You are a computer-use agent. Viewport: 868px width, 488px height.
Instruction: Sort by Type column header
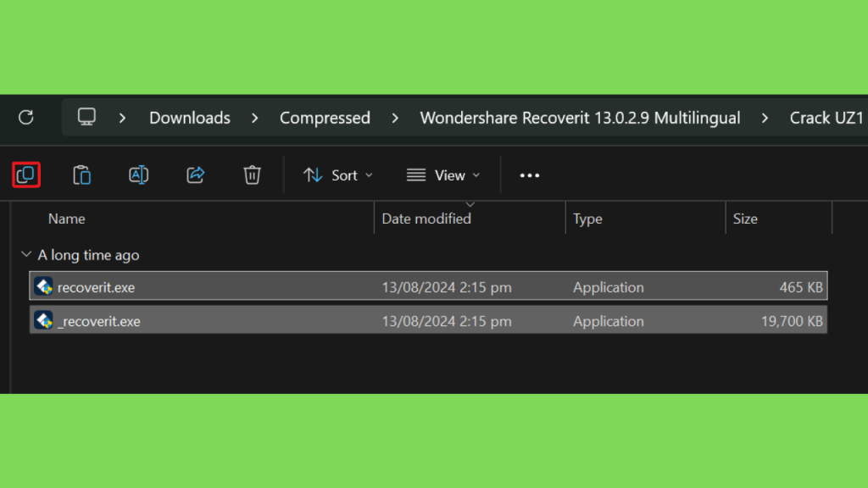coord(587,219)
